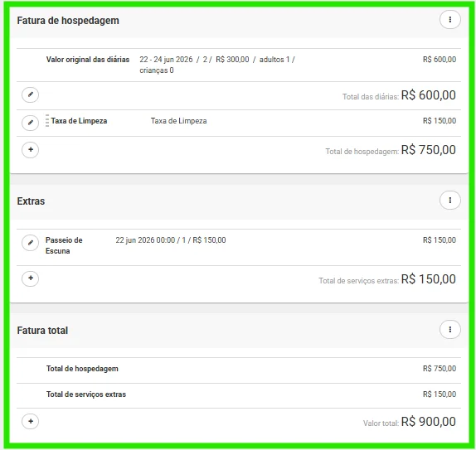This screenshot has height=450, width=476.
Task: Select the Passeio de Escuna item name
Action: click(x=64, y=245)
